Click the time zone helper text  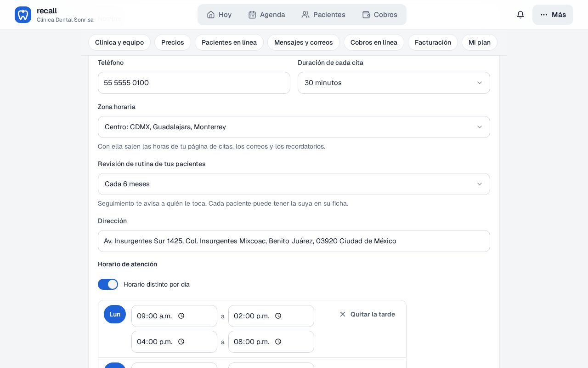211,146
